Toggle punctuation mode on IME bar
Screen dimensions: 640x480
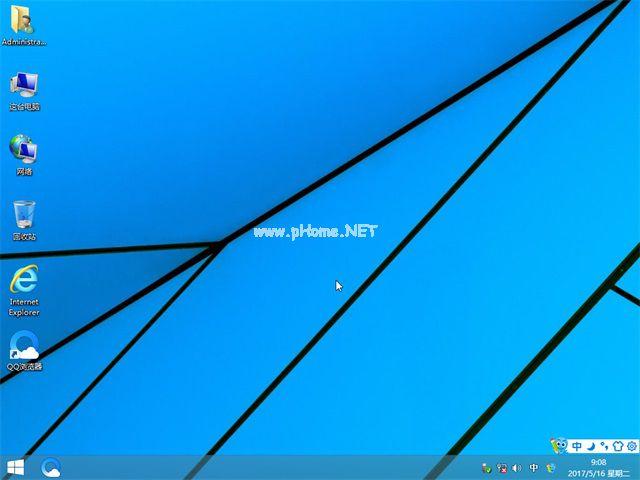click(x=604, y=446)
